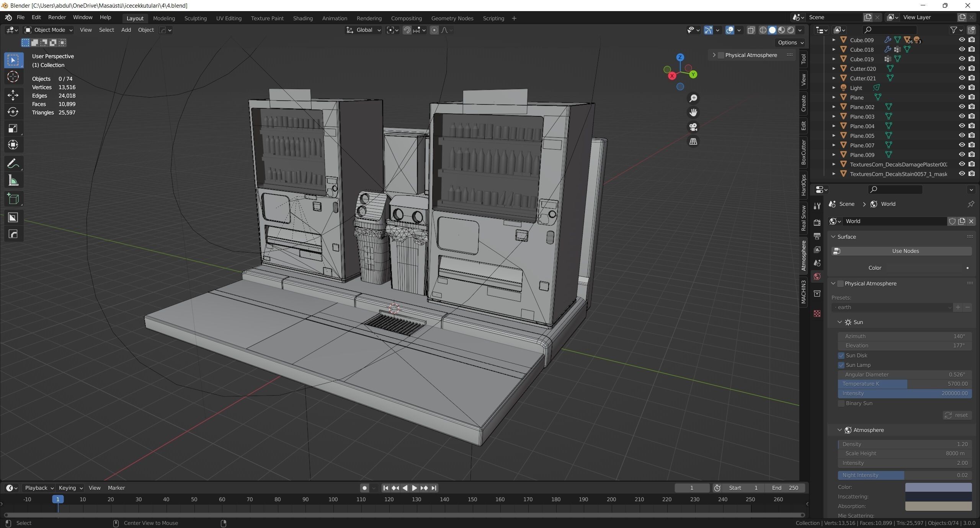980x528 pixels.
Task: Select the Move tool
Action: pyautogui.click(x=13, y=95)
